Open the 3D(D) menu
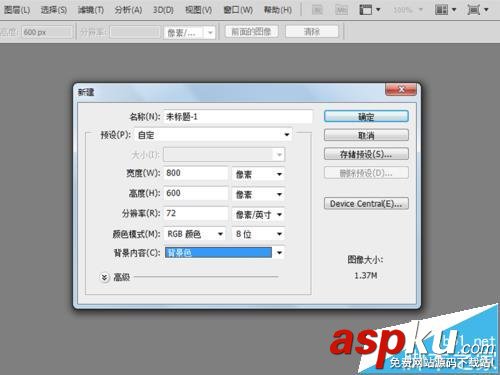This screenshot has height=375, width=500. pos(163,10)
